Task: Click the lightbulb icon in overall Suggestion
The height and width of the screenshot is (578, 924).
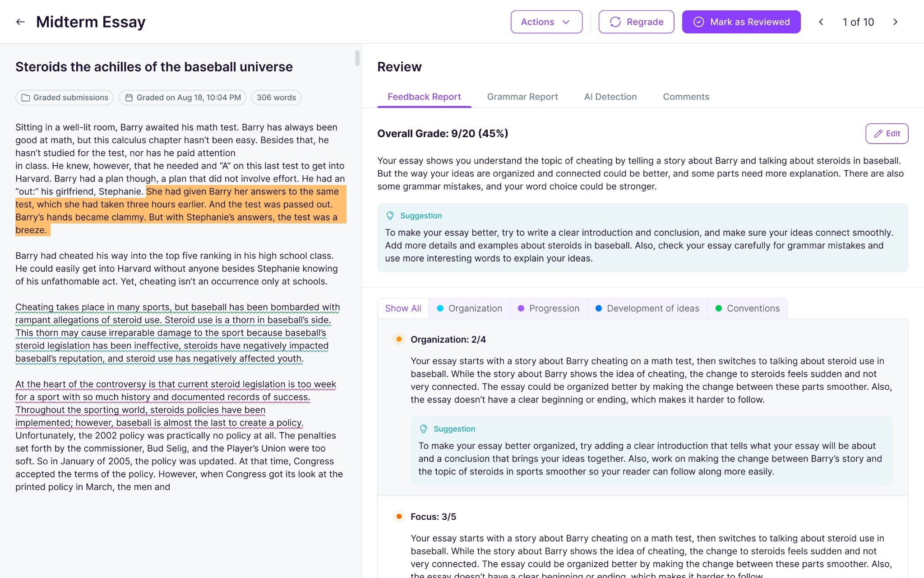Action: (390, 216)
